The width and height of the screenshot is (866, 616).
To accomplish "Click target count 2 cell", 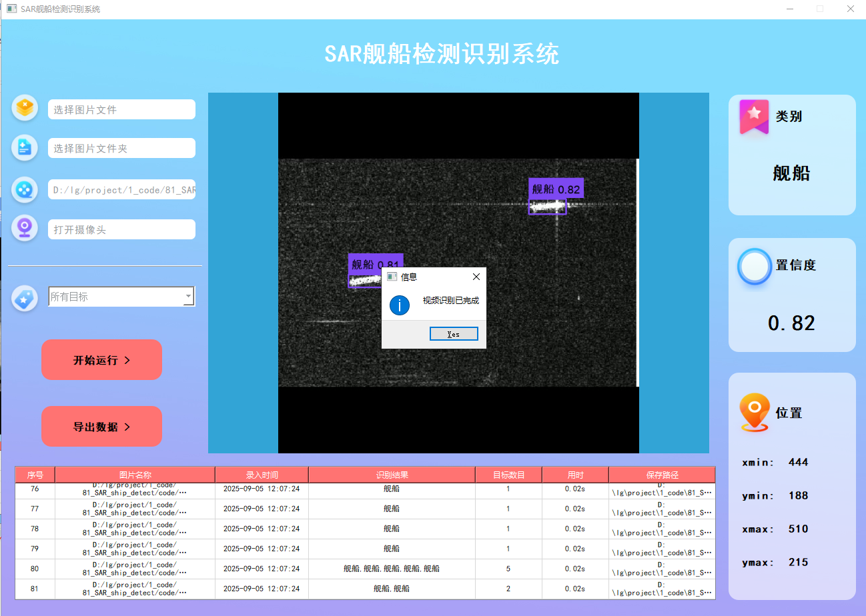I will [x=508, y=589].
